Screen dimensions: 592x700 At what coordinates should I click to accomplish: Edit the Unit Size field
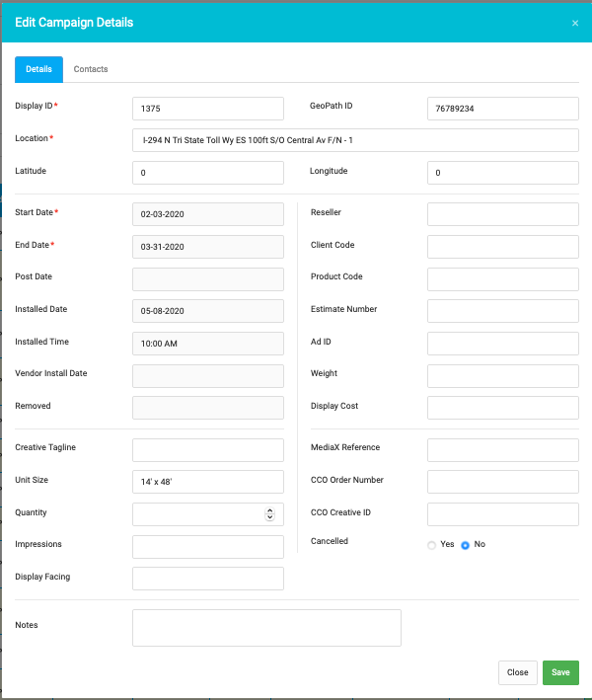coord(208,482)
